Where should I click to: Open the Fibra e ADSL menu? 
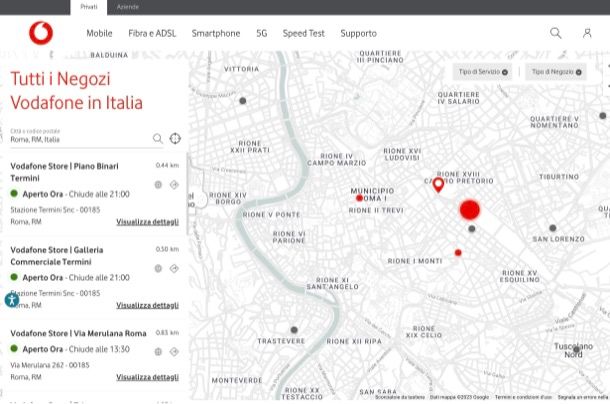[152, 33]
